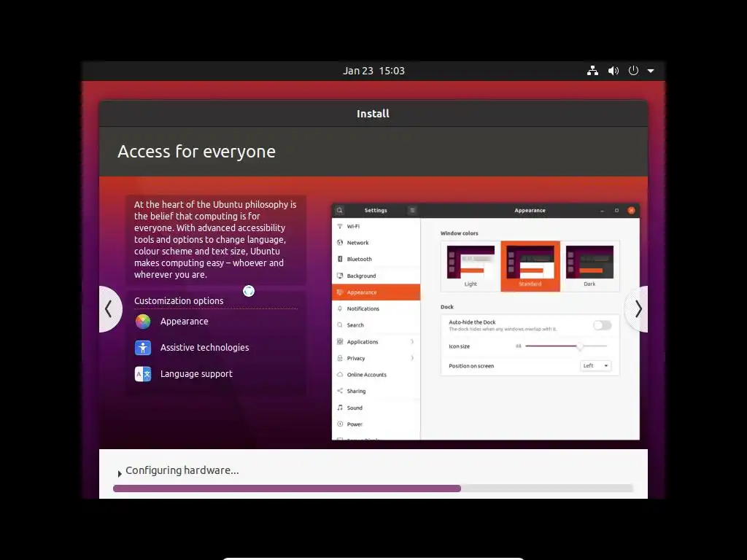This screenshot has width=747, height=560.
Task: Click the Language support label
Action: [x=196, y=374]
